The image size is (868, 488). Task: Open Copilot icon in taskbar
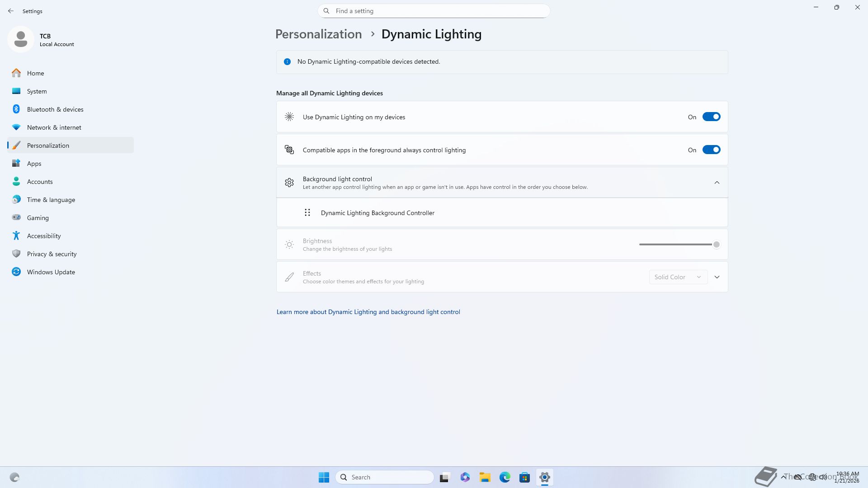pos(465,477)
